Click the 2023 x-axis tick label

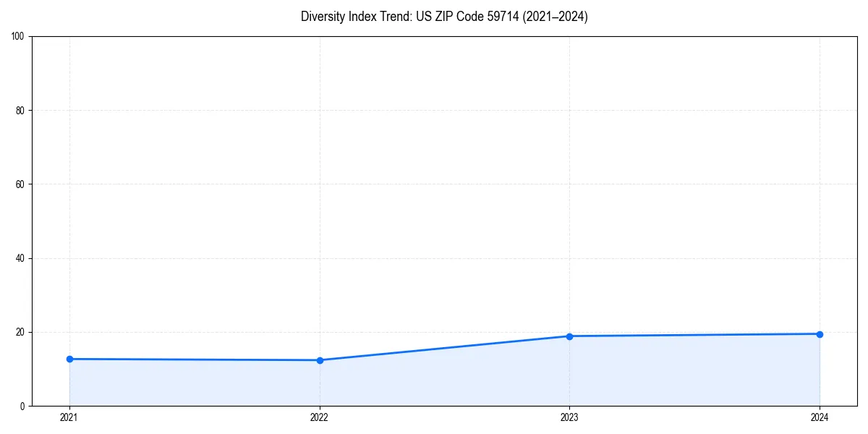pyautogui.click(x=569, y=417)
